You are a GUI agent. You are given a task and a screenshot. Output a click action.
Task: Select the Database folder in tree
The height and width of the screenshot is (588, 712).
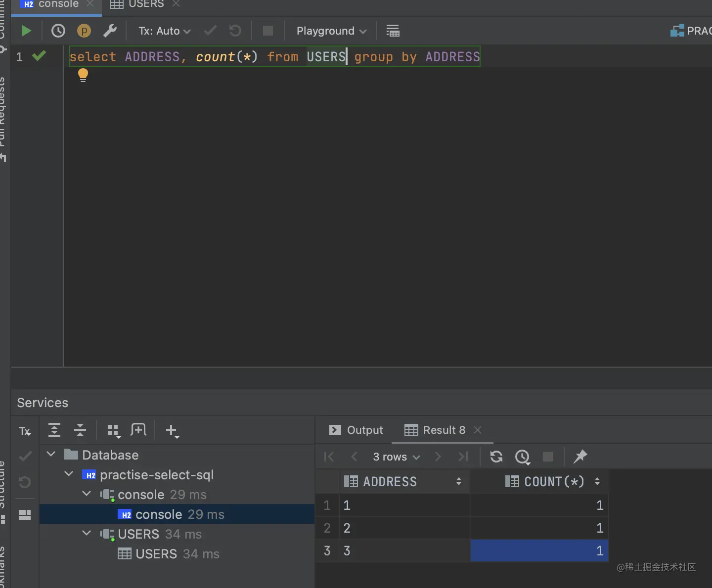pos(101,455)
